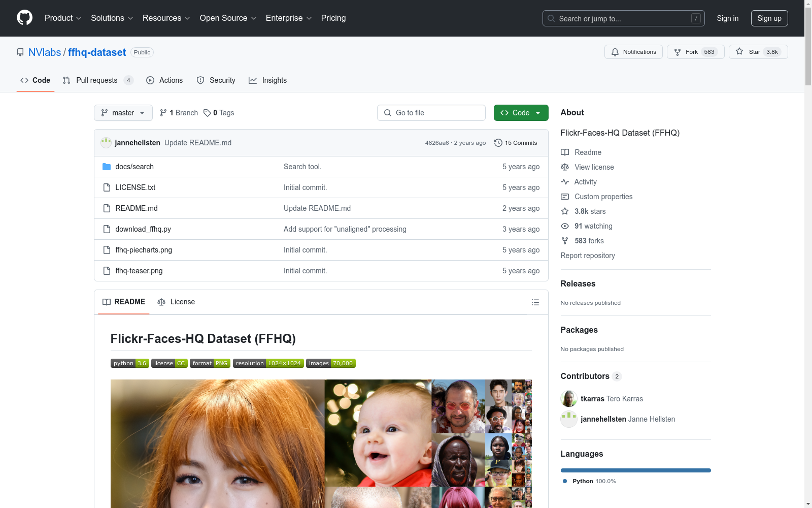Click the book icon next to Readme

[x=565, y=152]
